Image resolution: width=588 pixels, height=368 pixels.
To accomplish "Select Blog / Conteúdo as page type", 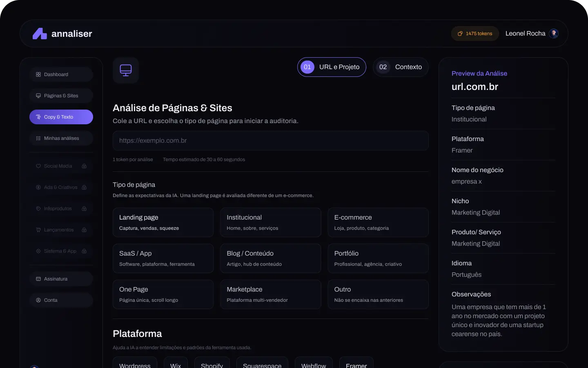I will [271, 258].
